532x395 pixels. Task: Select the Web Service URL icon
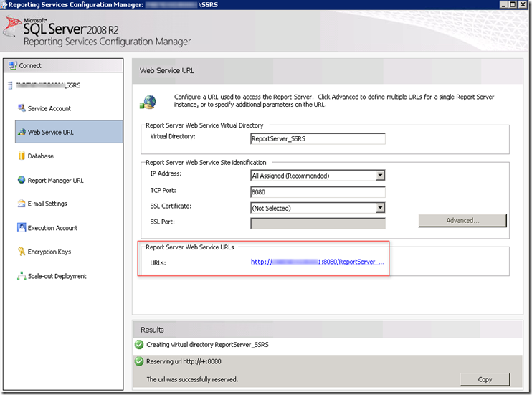[x=21, y=132]
